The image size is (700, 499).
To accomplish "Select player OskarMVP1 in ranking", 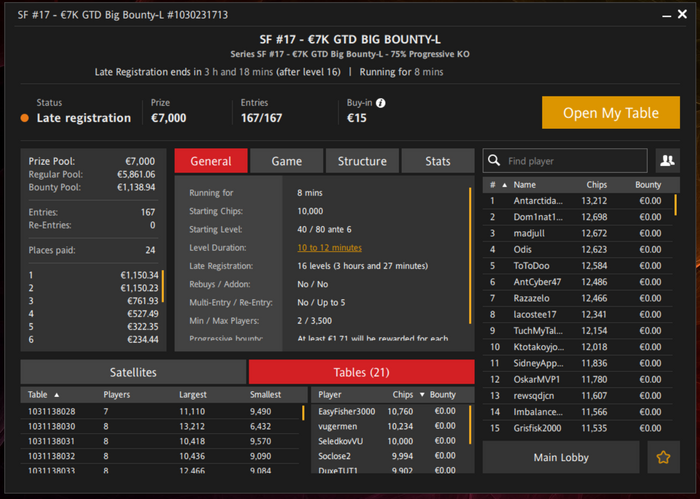I will coord(577,379).
